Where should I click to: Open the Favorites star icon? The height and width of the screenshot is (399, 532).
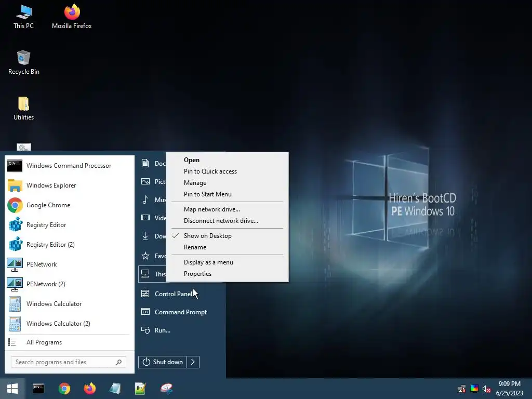point(145,256)
